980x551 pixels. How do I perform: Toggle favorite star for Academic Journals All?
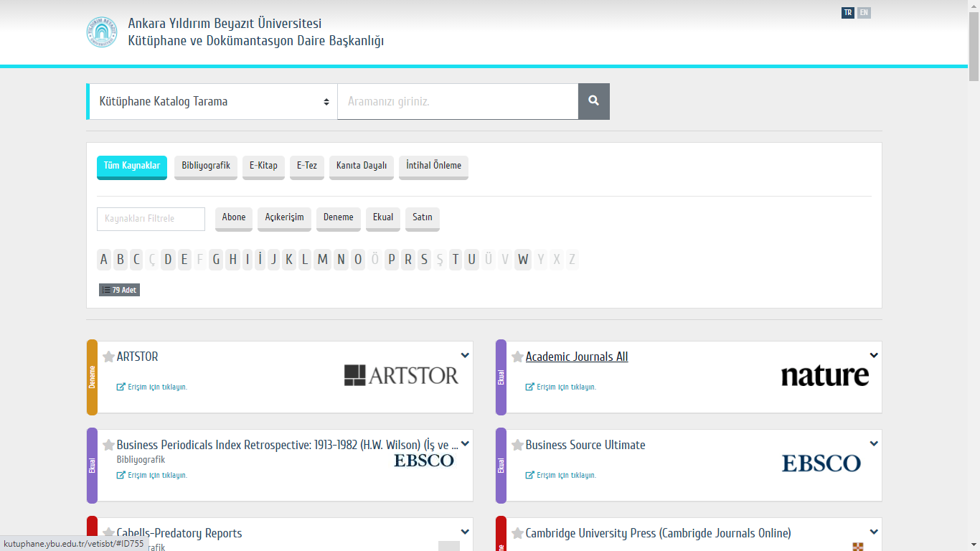click(x=517, y=357)
